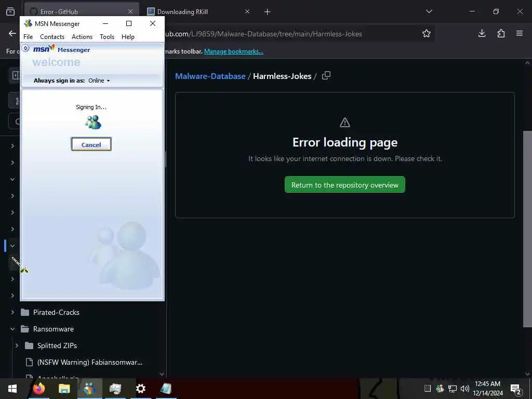This screenshot has width=532, height=399.
Task: Click the notepad-like taskbar app icon
Action: (166, 389)
